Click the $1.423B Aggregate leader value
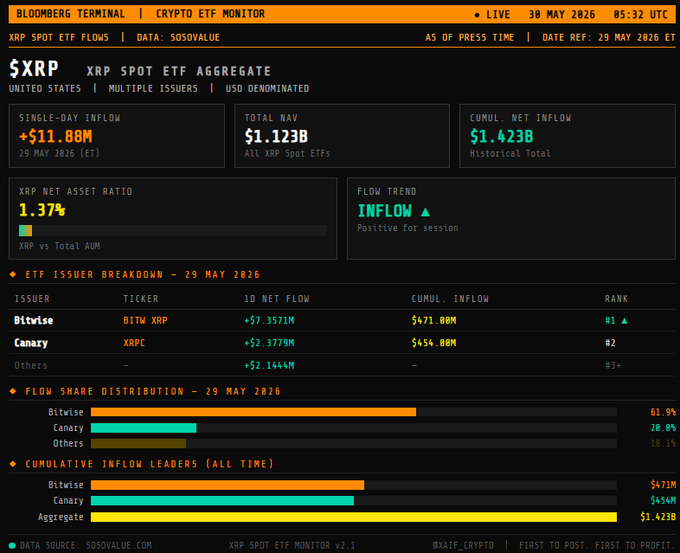The width and height of the screenshot is (680, 553). point(658,517)
